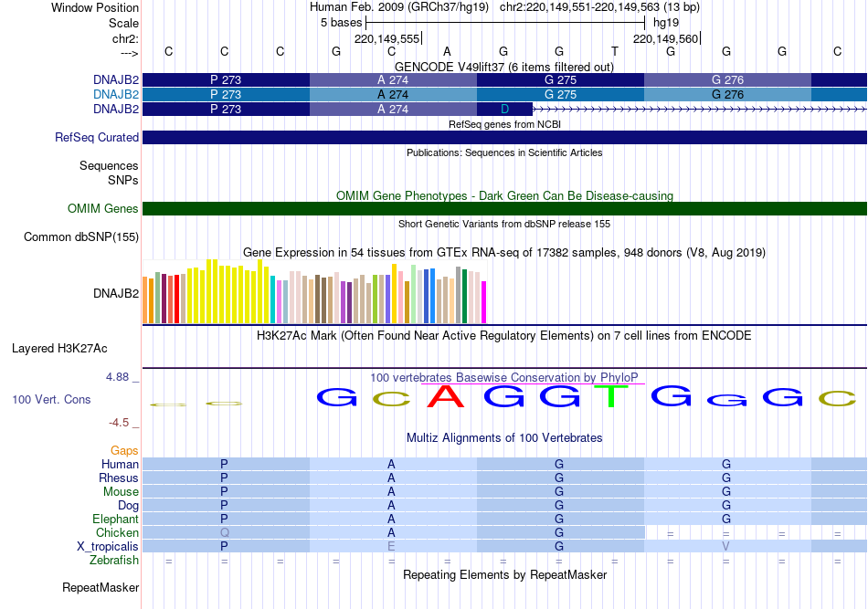Click the Q residue in Chicken row
Image resolution: width=868 pixels, height=609 pixels.
(224, 532)
